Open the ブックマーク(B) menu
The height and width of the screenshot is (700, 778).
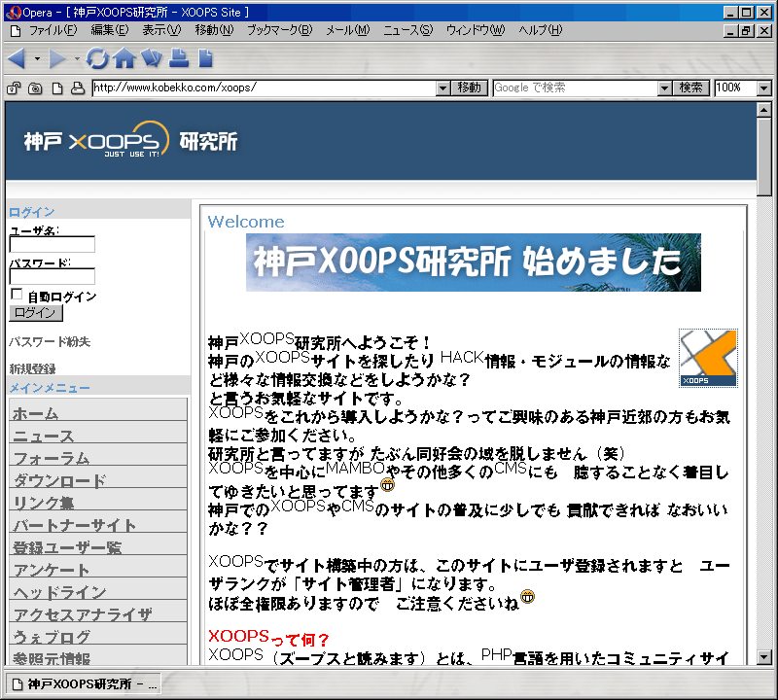280,31
